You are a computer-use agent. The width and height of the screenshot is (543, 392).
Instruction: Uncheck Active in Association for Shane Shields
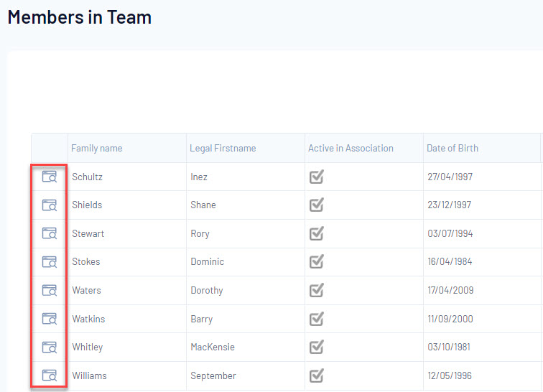point(316,205)
